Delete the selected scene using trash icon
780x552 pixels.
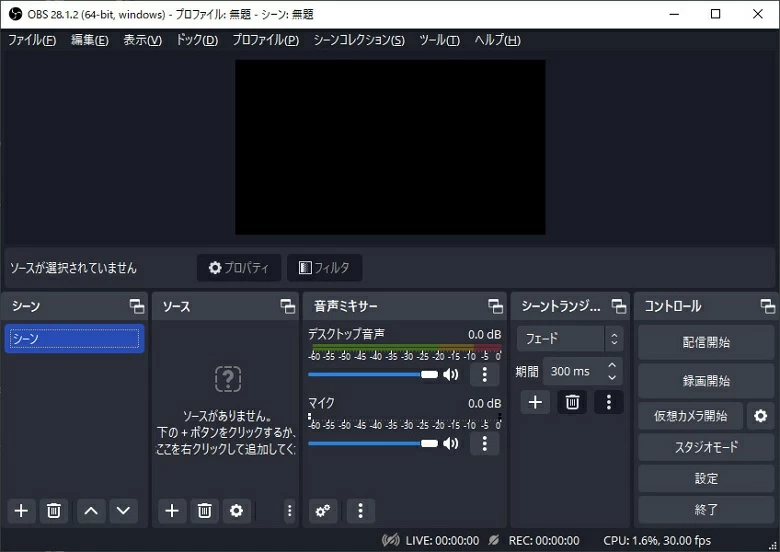point(54,511)
